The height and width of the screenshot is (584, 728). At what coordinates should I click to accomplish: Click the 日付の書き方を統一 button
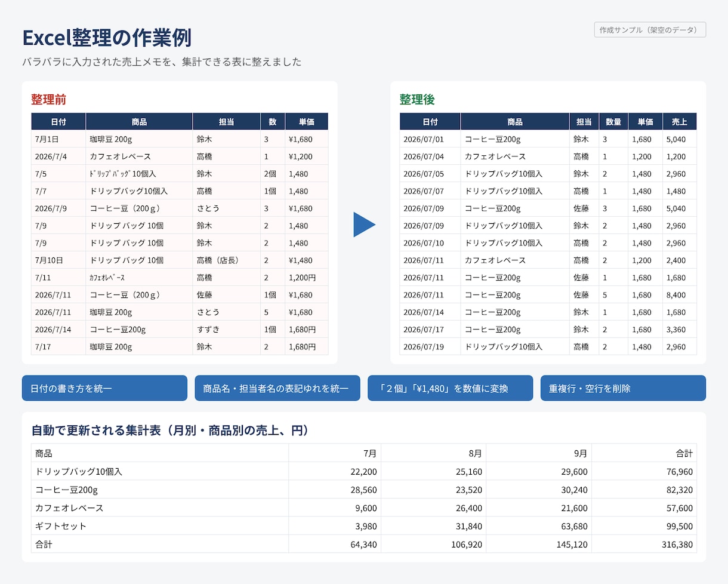coord(104,388)
